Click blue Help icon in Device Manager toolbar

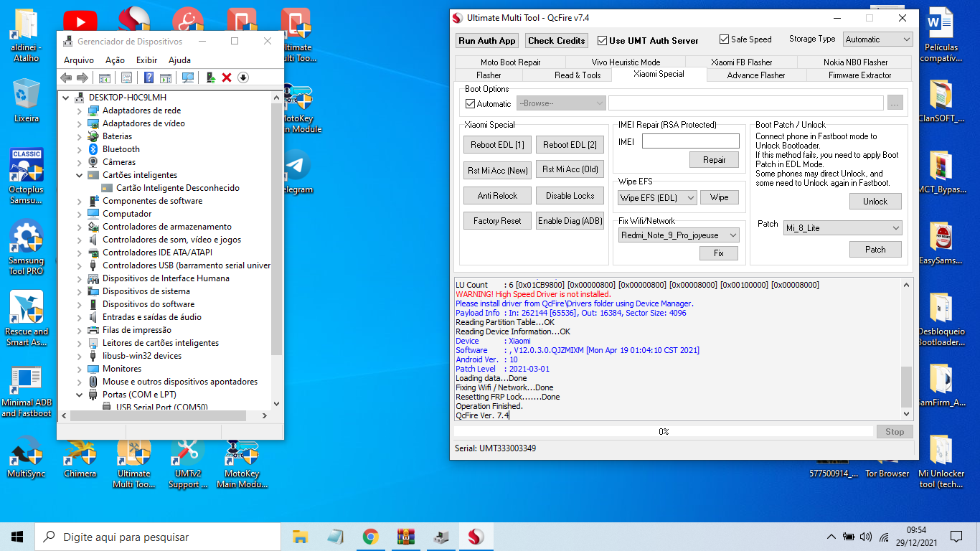149,77
